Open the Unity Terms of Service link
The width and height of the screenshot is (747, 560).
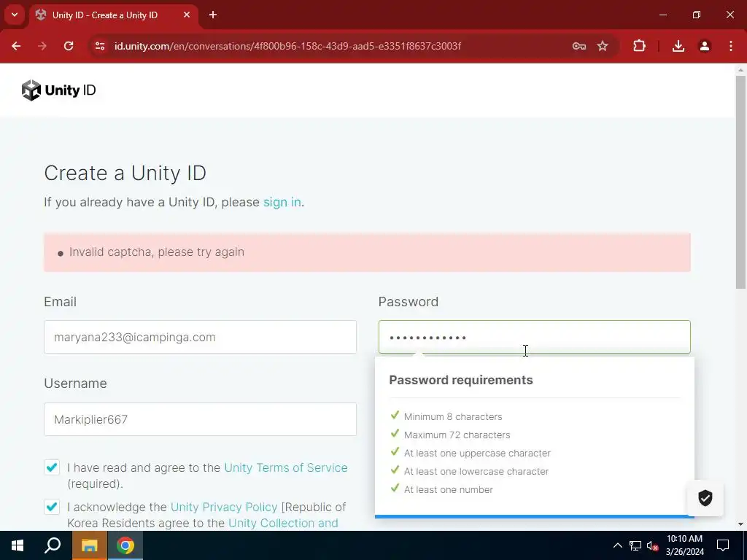[x=286, y=467]
